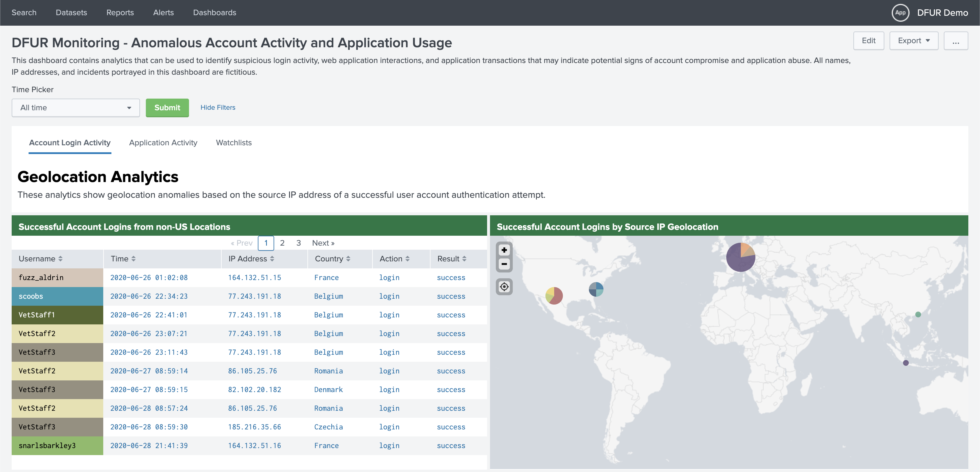This screenshot has height=472, width=980.
Task: Click IP address 77.243.191.18 link
Action: 254,296
